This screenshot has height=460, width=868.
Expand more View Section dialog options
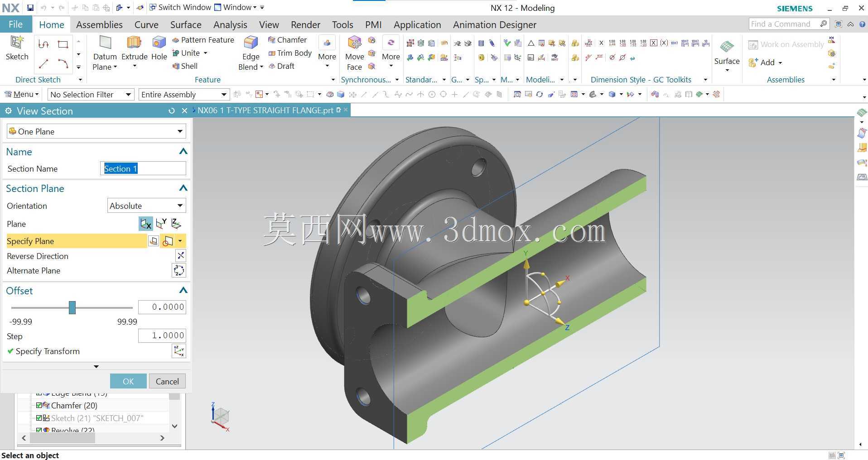pos(96,366)
